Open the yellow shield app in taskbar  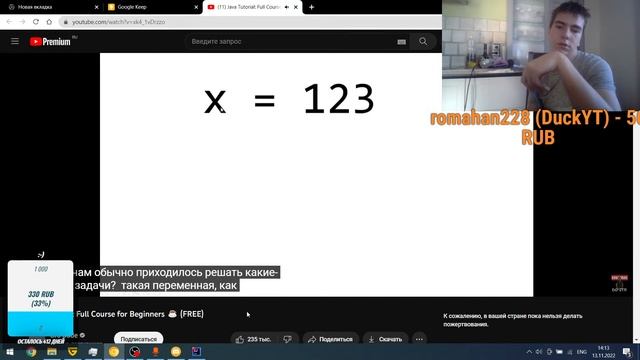72,351
